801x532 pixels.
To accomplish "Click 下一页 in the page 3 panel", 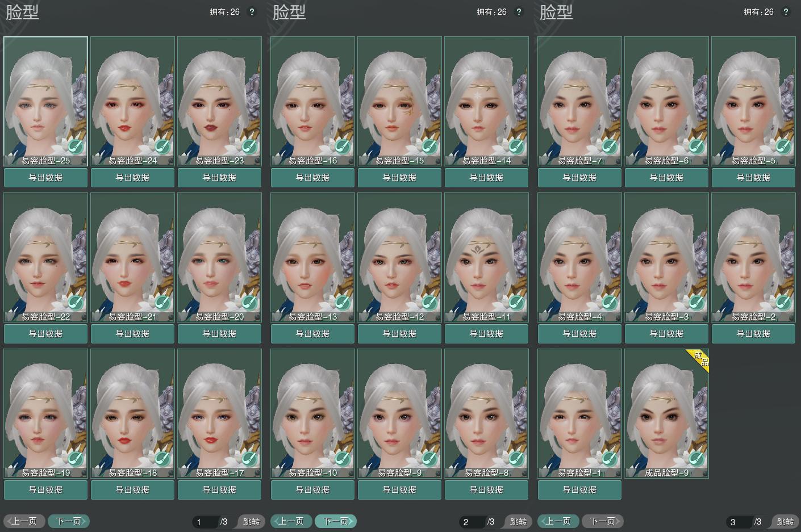I will (603, 521).
